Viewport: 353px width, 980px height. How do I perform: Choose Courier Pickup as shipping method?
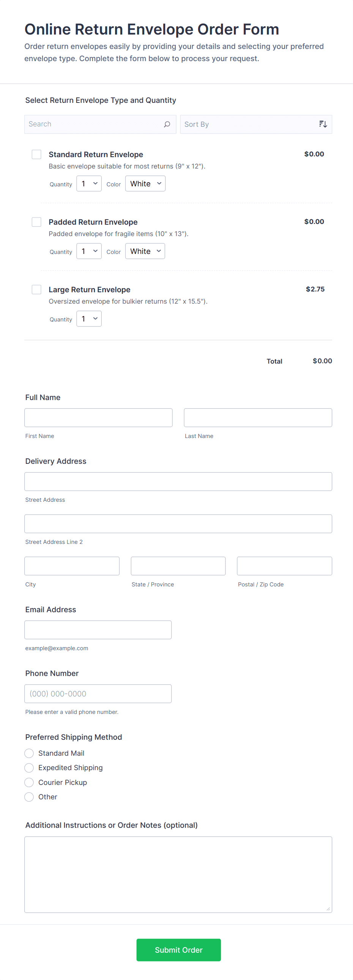point(29,783)
